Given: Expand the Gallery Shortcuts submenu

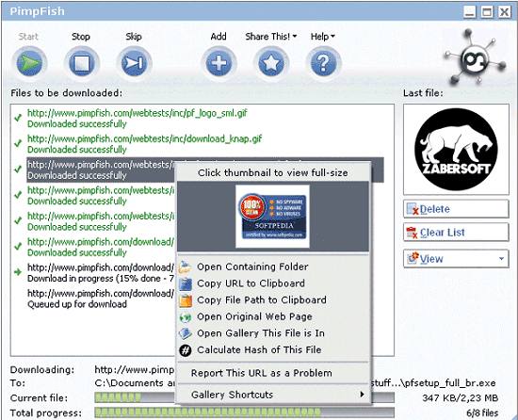Looking at the screenshot, I should (273, 395).
